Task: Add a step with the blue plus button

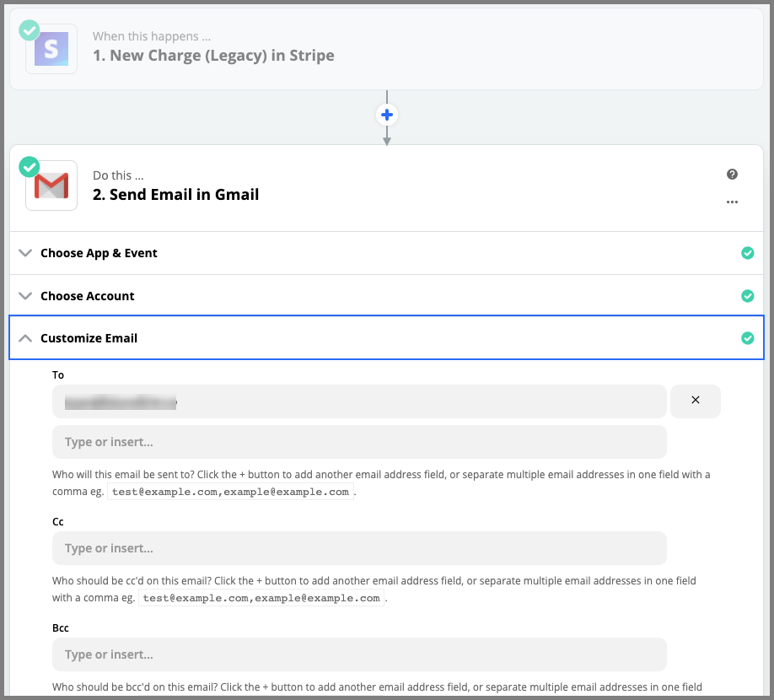Action: pyautogui.click(x=387, y=115)
